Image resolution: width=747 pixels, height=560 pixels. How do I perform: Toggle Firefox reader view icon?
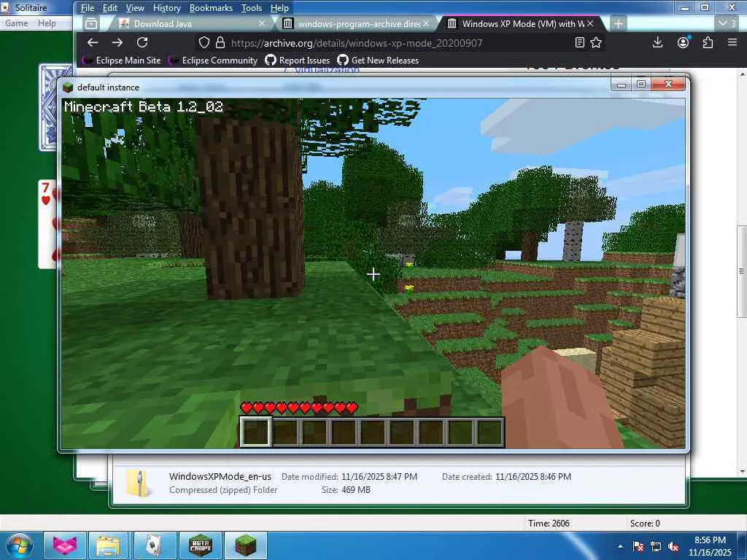point(580,43)
